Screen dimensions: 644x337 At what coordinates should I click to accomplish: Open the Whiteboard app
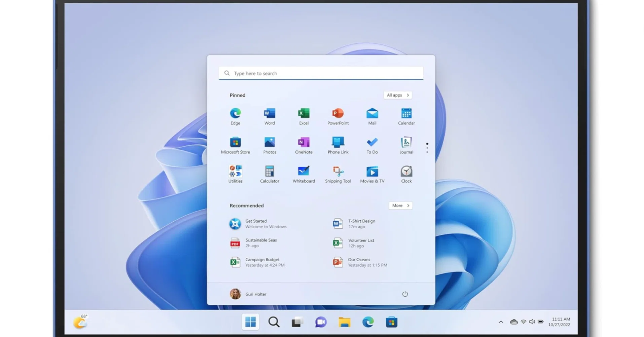(304, 174)
